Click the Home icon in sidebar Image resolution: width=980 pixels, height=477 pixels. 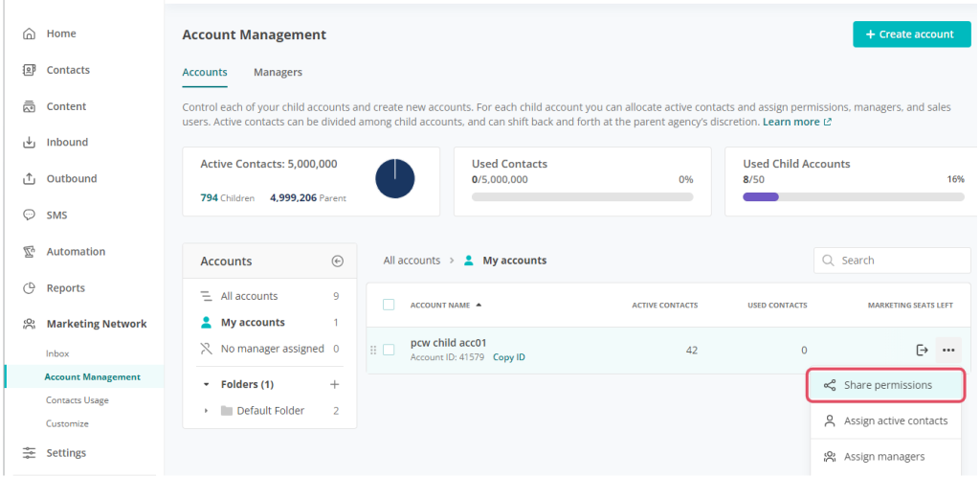tap(29, 34)
